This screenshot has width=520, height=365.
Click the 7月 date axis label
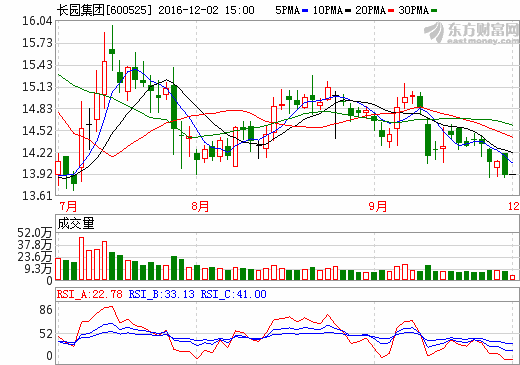tap(68, 206)
